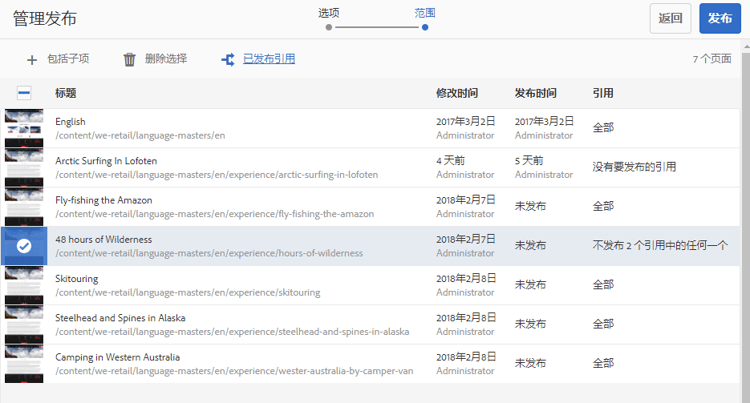Select the Arctic Surfing In Lofoten thumbnail

[x=24, y=167]
